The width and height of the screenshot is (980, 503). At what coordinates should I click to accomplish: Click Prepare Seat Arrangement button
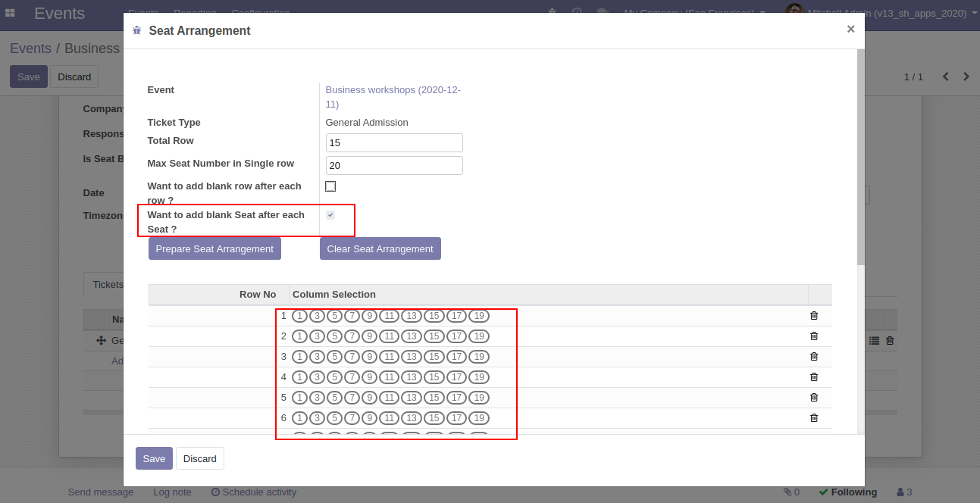point(214,248)
